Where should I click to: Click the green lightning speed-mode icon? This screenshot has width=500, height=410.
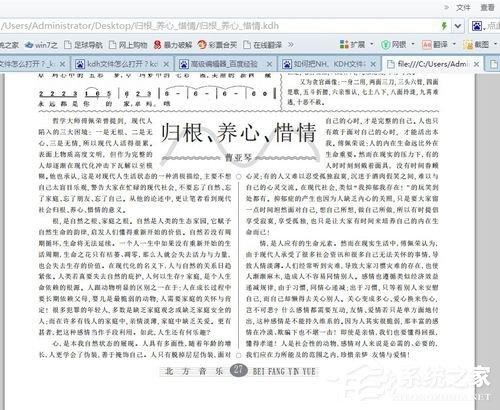click(444, 26)
